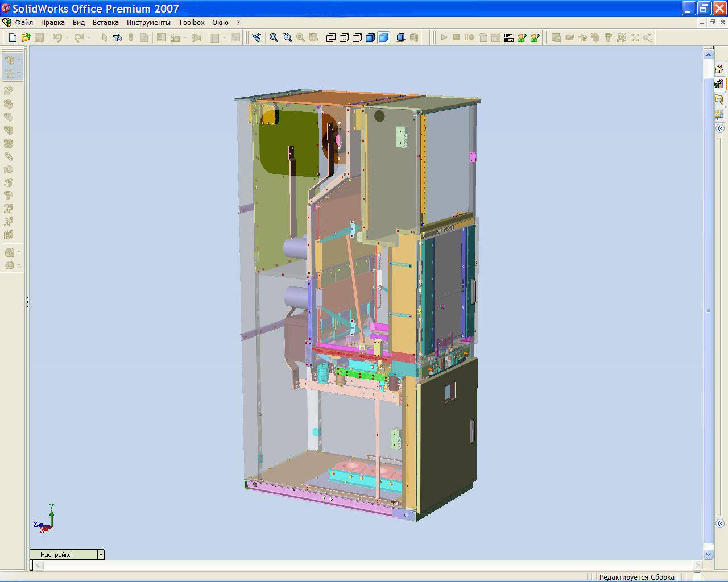Activate Zoom to Area tool
Viewport: 728px width, 582px height.
tap(287, 38)
